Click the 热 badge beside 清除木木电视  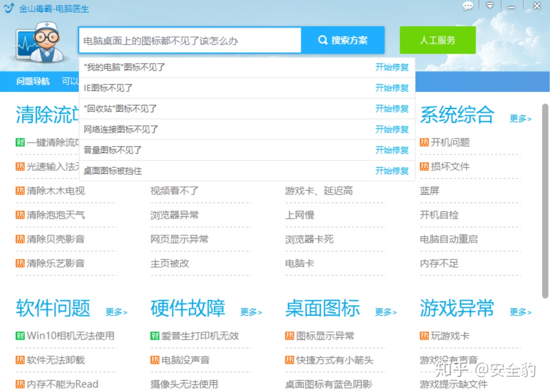[20, 191]
